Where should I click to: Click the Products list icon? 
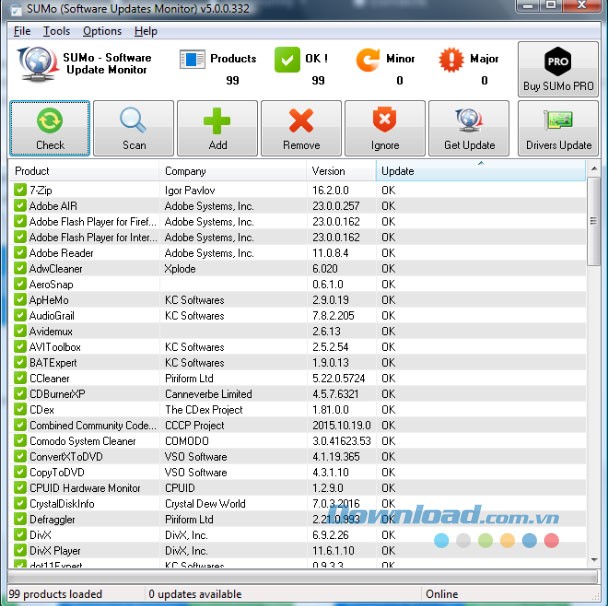(192, 60)
